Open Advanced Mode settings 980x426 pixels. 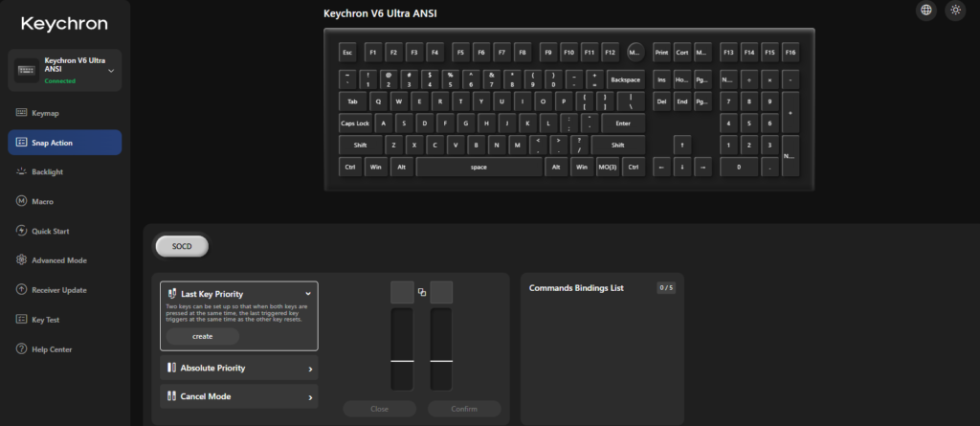pyautogui.click(x=65, y=260)
